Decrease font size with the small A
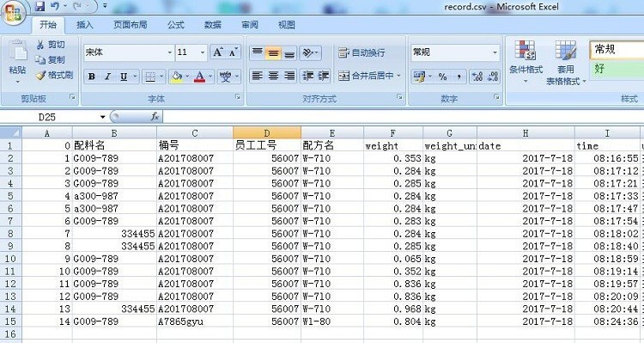644x343 pixels. click(234, 52)
